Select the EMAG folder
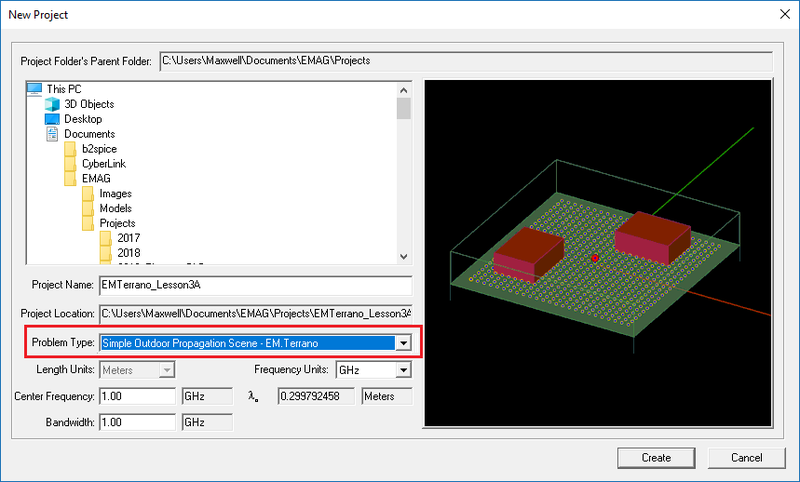 click(96, 179)
